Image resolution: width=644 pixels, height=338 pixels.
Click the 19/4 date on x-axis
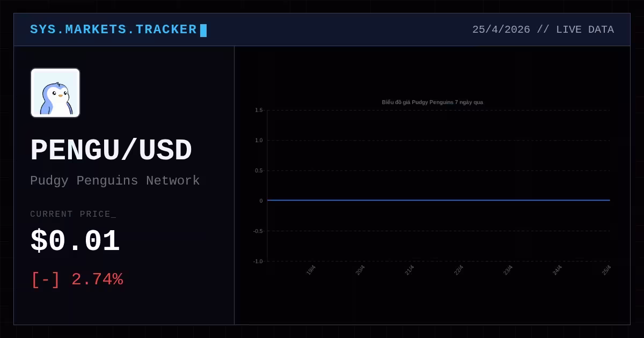coord(311,270)
